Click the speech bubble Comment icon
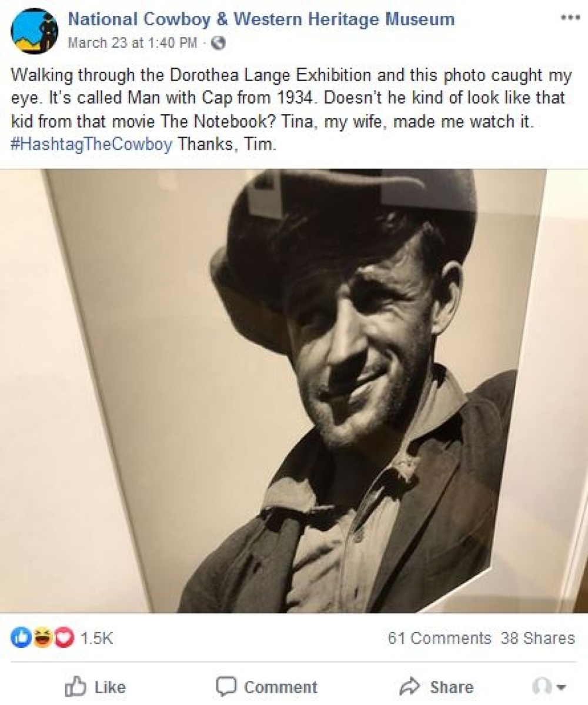 coord(226,687)
